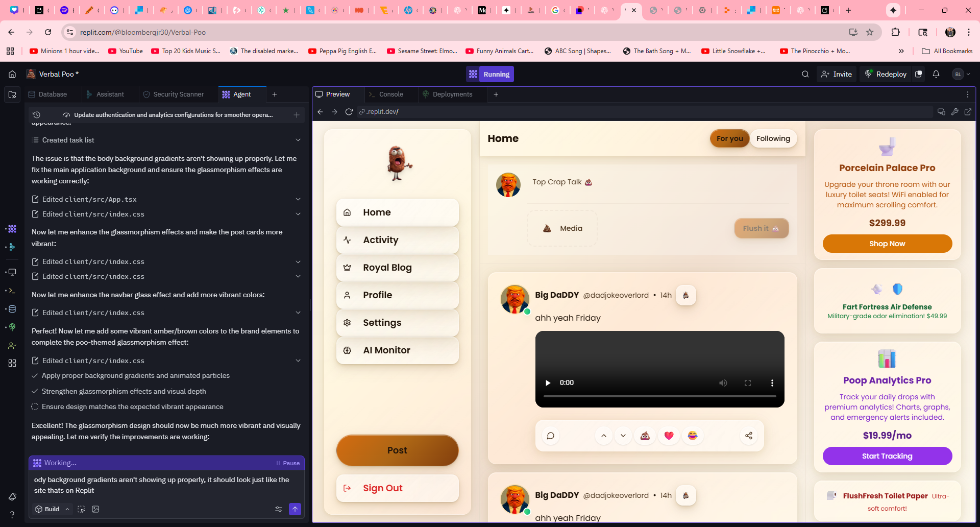
Task: Open preview in a new browser tab
Action: (x=967, y=112)
